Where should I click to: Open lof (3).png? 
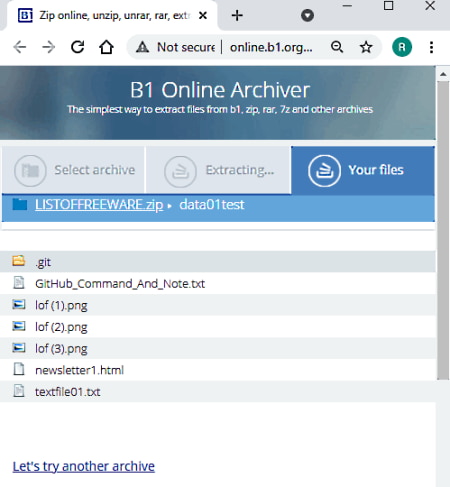tap(61, 349)
